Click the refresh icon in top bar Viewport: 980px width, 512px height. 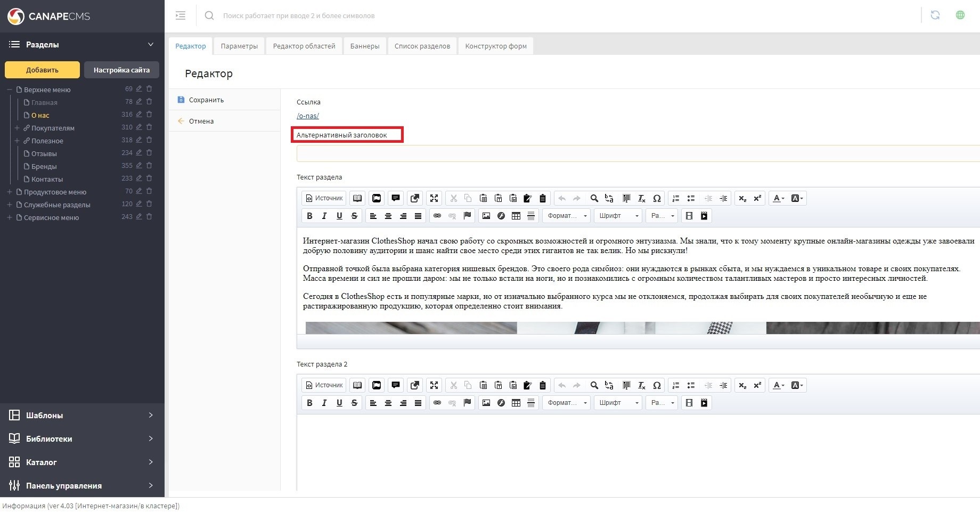(935, 15)
